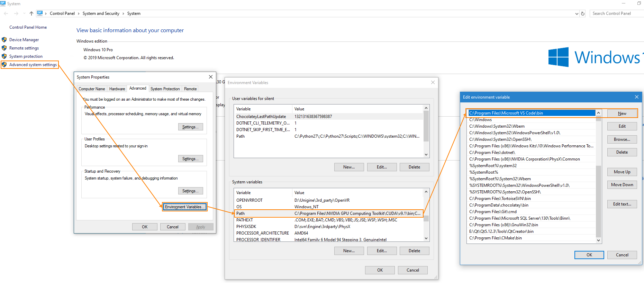Click the System protection shield icon
The height and width of the screenshot is (283, 644).
click(4, 56)
